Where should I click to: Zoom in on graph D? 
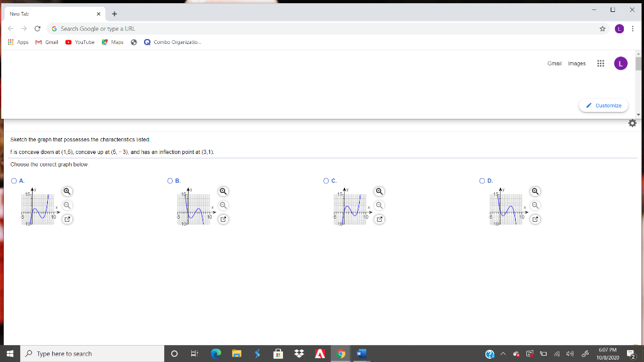[x=534, y=190]
